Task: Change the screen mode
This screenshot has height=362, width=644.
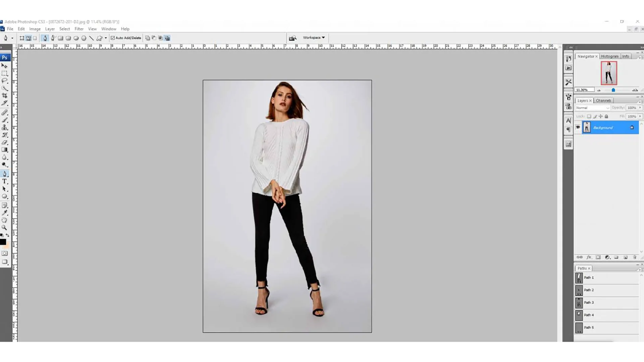Action: 4,262
